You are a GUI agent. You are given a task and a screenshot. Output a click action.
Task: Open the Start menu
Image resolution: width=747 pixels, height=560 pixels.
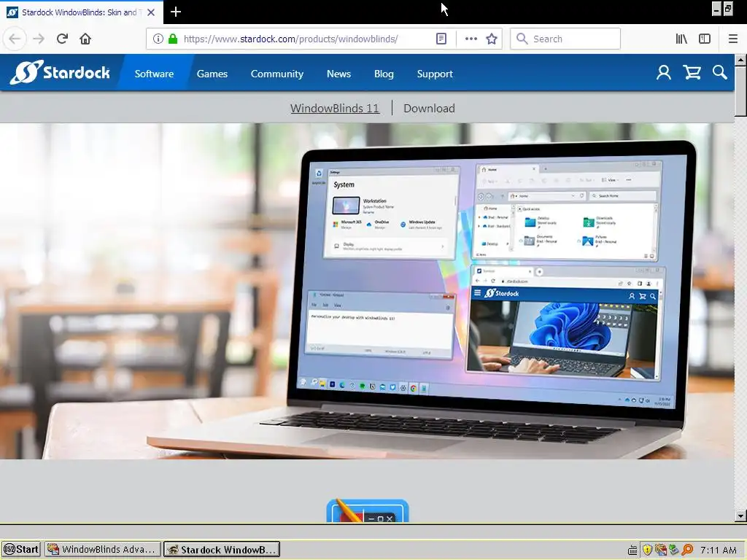(x=21, y=549)
